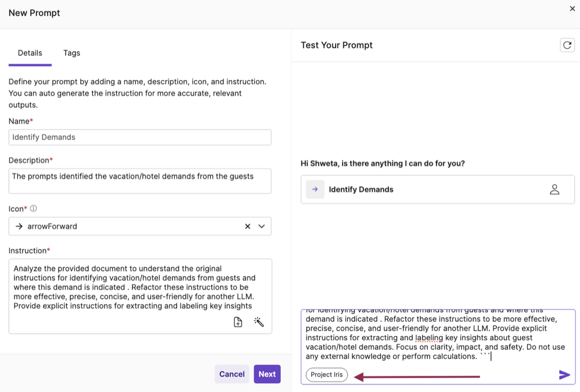Select the Identify Demands prompt card
Viewport: 580px width, 392px height.
click(x=438, y=189)
